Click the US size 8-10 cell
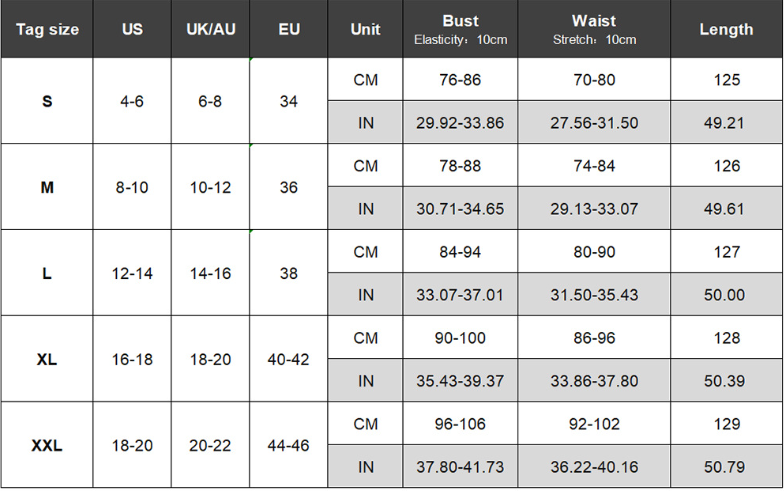 coord(132,187)
